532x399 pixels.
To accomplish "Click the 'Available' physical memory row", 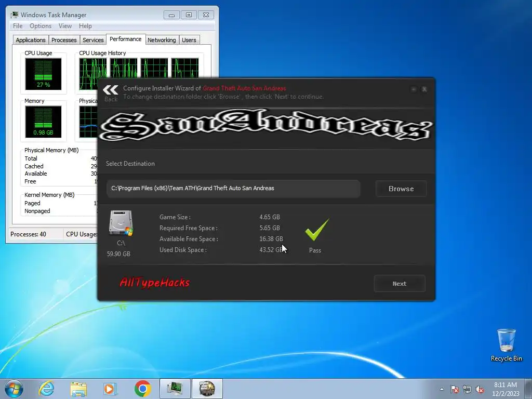I will [60, 174].
